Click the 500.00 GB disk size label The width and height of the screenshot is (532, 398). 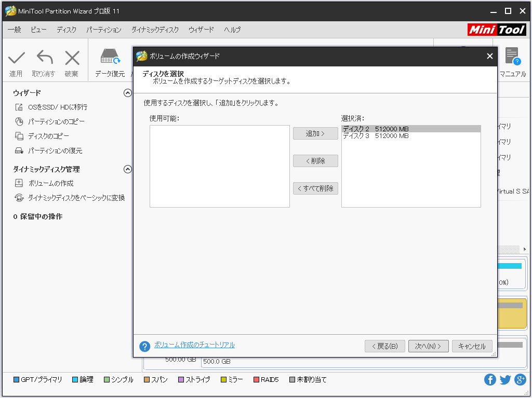pos(180,360)
